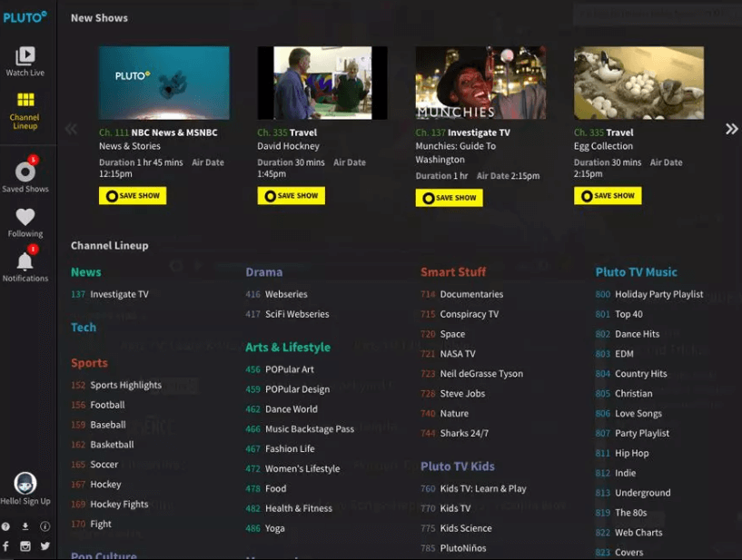Show the next new shows
This screenshot has width=742, height=560.
(731, 129)
